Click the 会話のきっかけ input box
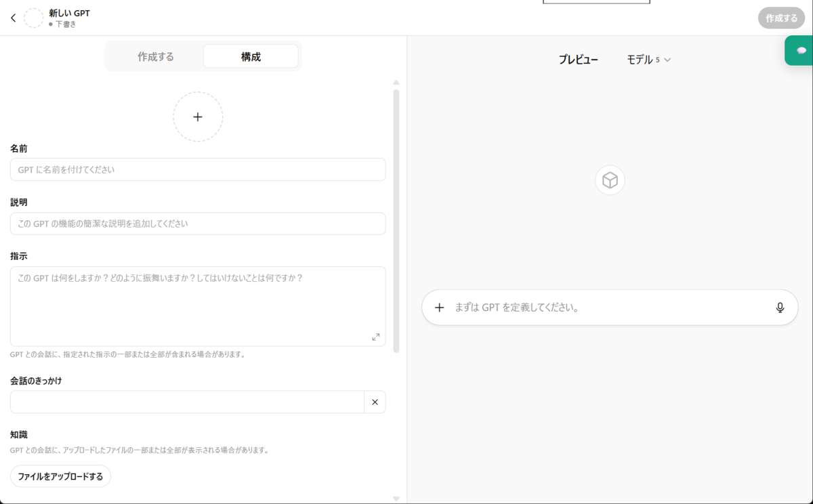813x504 pixels. point(187,402)
